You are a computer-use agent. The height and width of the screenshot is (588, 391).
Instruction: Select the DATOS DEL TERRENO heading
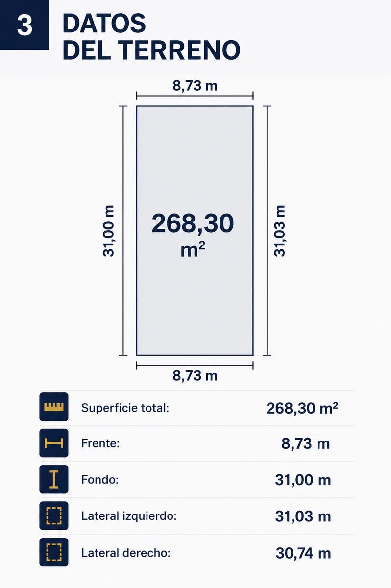click(151, 37)
